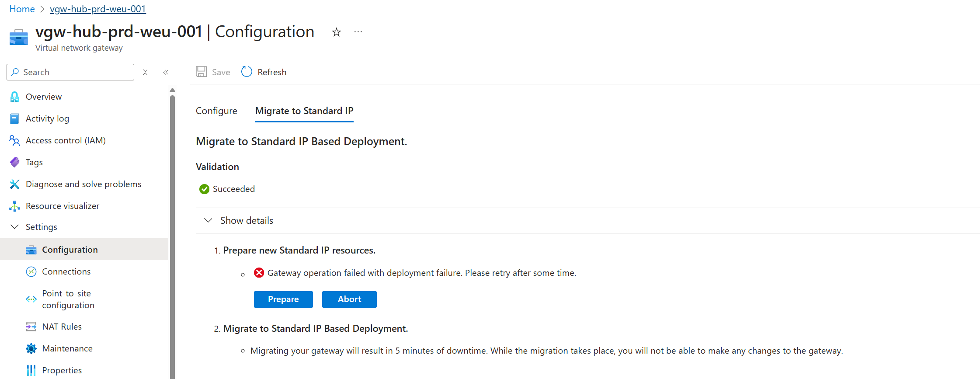Click the sidebar vertical scrollbar
The width and height of the screenshot is (980, 379).
pos(172,236)
